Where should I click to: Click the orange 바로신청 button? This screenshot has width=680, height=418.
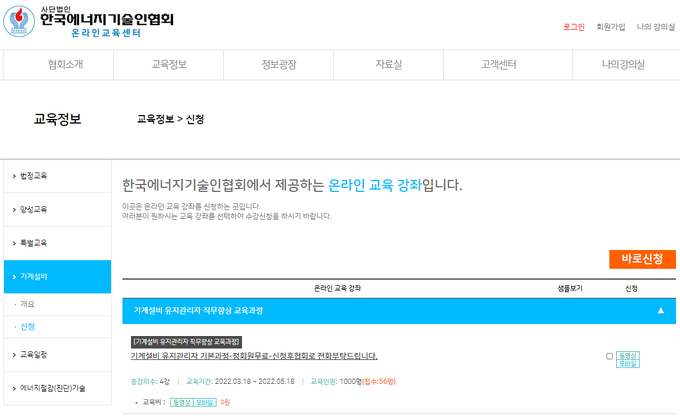[x=642, y=259]
